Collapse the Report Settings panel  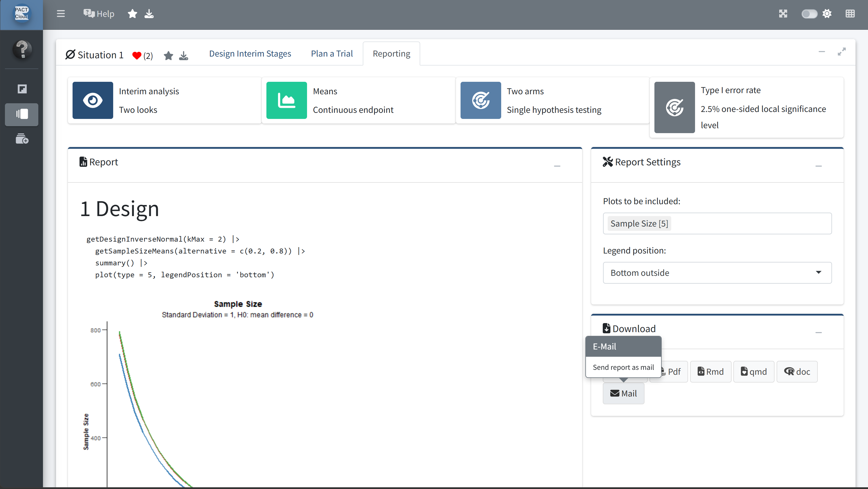(x=818, y=166)
